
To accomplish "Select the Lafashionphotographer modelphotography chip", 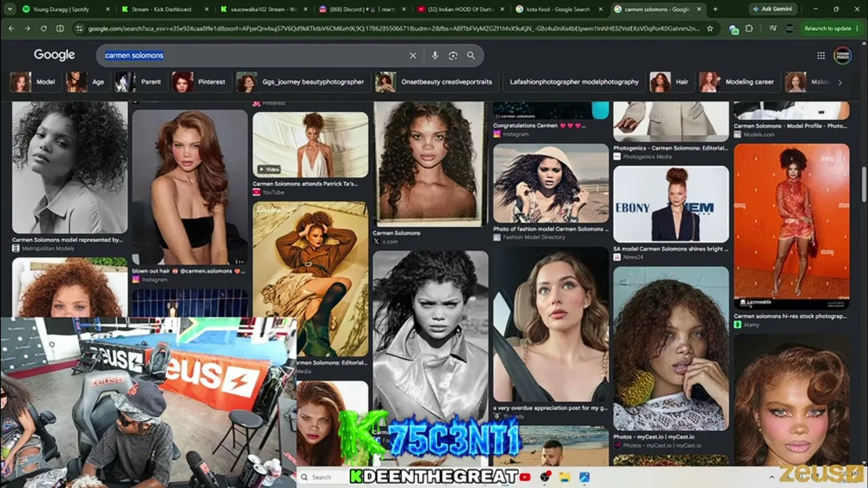I will 574,82.
